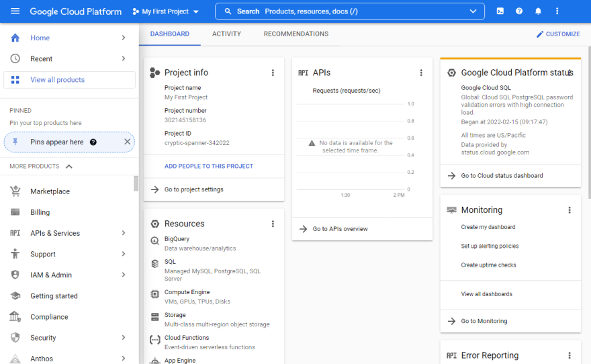Click the BigQuery resource icon
The image size is (591, 364).
(154, 240)
